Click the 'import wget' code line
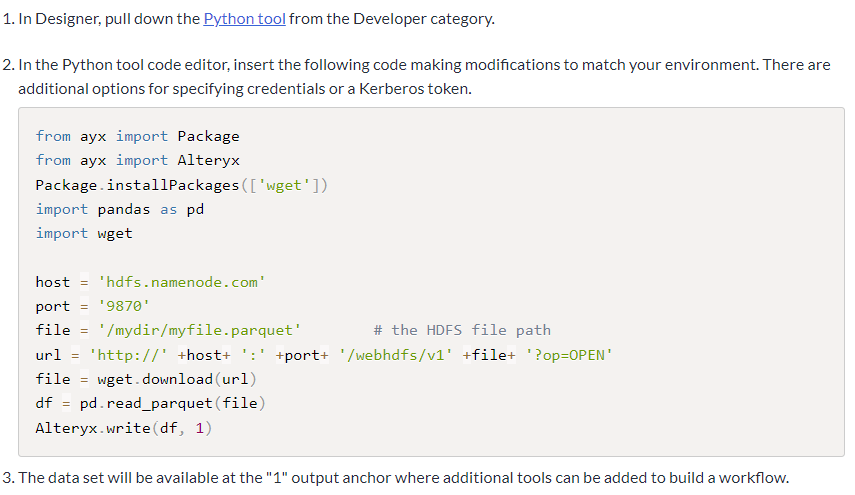Screen dimensions: 855x495 84,233
